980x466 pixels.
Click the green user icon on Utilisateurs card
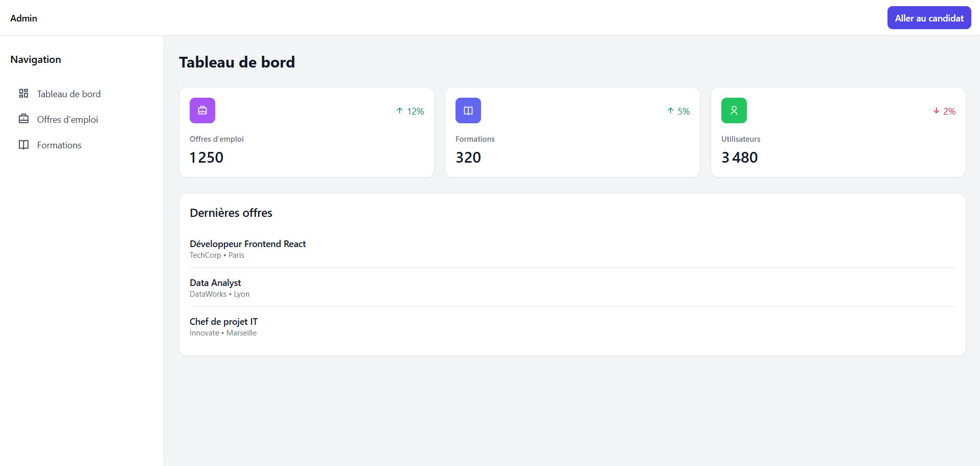point(734,110)
